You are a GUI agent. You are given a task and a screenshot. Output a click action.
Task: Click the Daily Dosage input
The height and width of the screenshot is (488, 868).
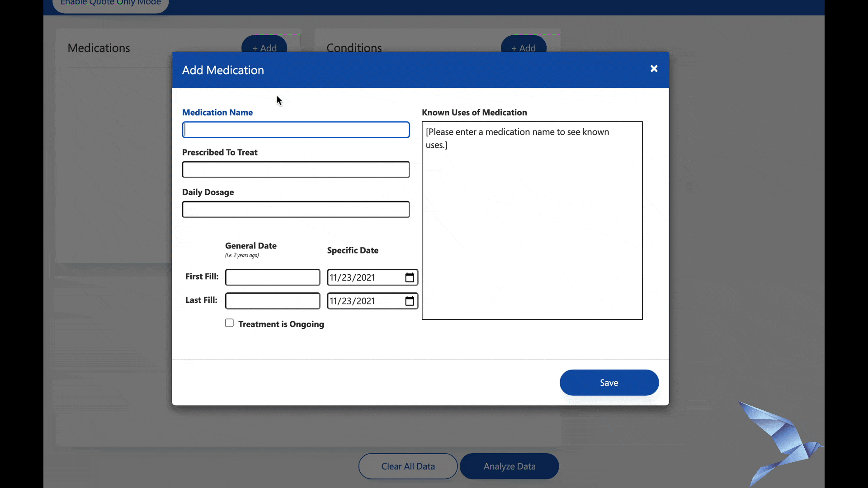[296, 210]
